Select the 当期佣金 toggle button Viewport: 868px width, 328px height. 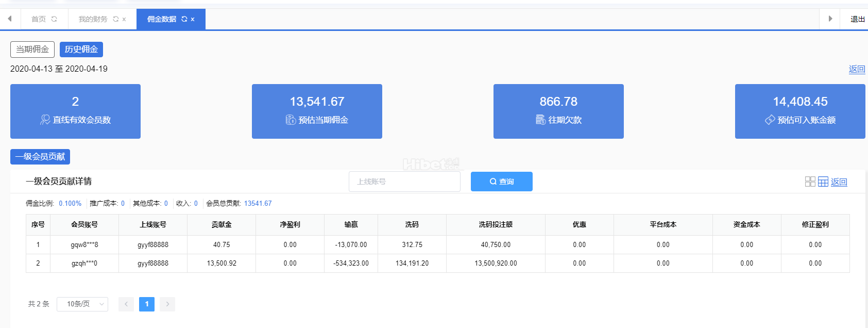[32, 50]
